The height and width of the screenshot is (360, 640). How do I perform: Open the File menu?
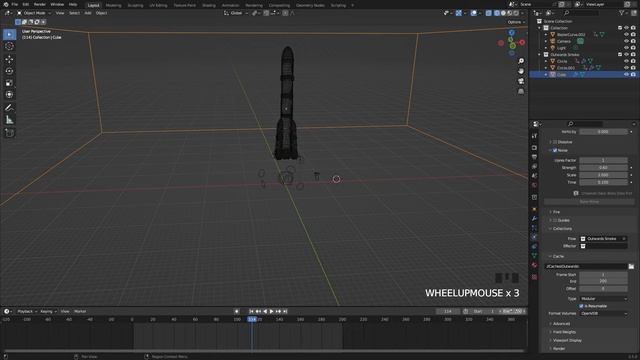(x=15, y=4)
